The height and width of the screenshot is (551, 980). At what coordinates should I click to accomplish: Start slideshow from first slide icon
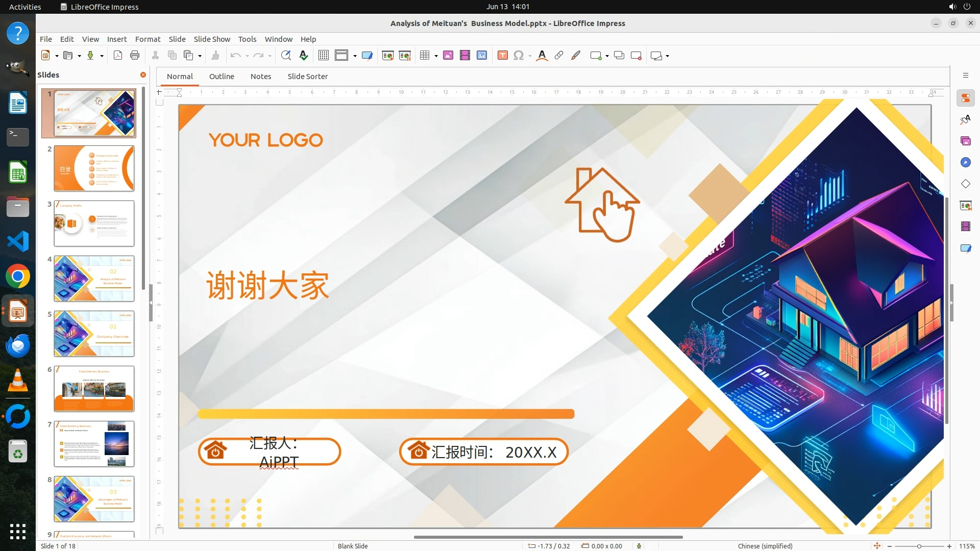tap(387, 56)
